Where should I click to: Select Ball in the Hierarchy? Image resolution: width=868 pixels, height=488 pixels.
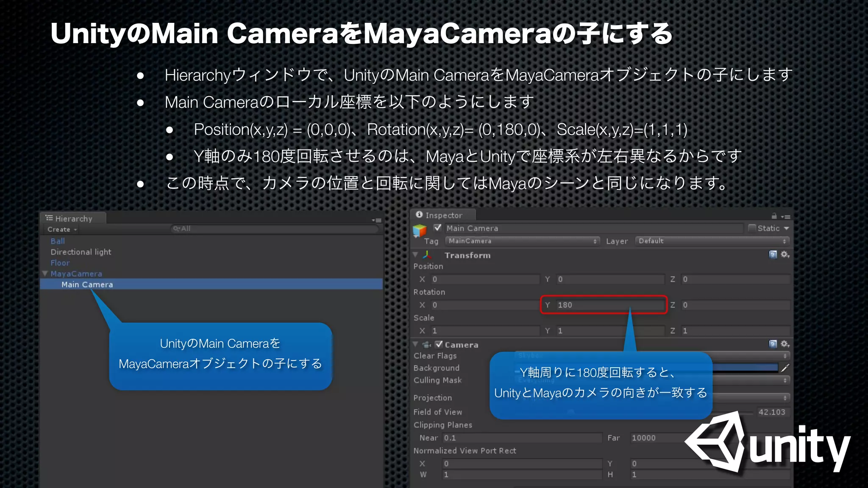click(58, 241)
